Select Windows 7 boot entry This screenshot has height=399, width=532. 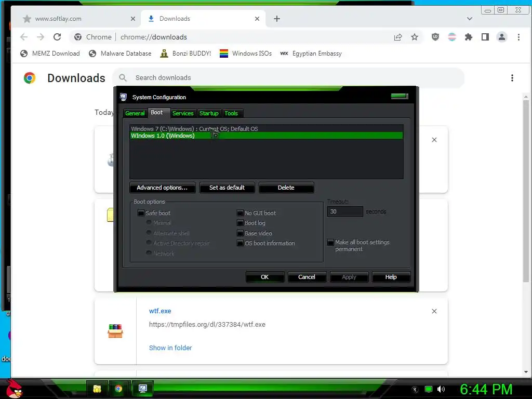(x=266, y=129)
